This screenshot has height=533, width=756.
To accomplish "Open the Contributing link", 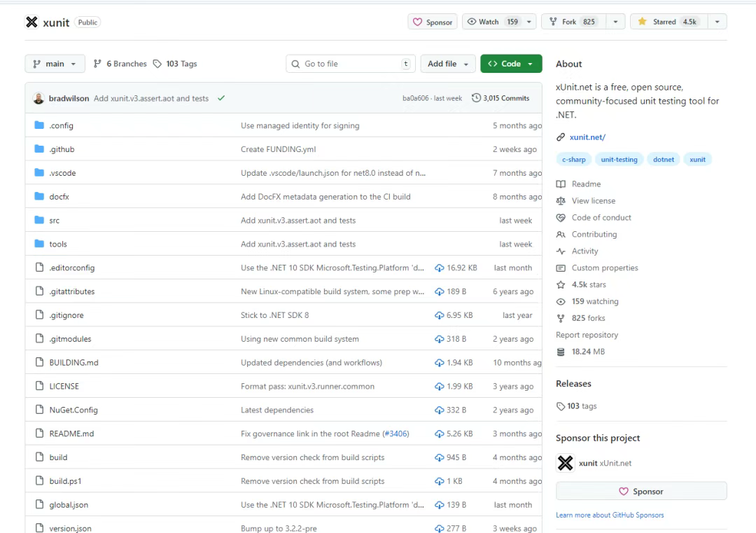I will (x=594, y=235).
